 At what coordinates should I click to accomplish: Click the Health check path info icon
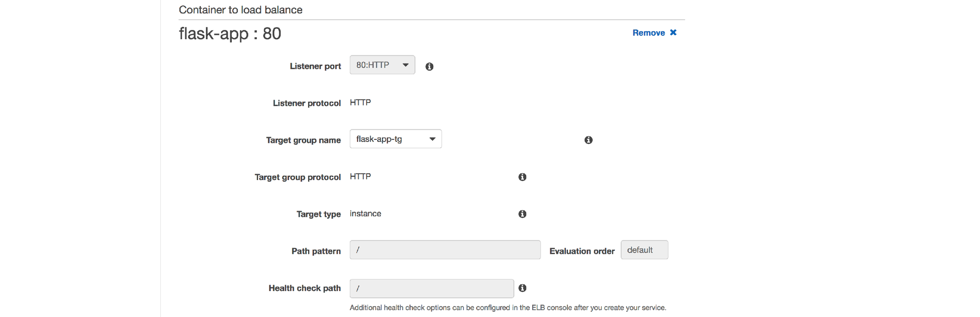522,288
